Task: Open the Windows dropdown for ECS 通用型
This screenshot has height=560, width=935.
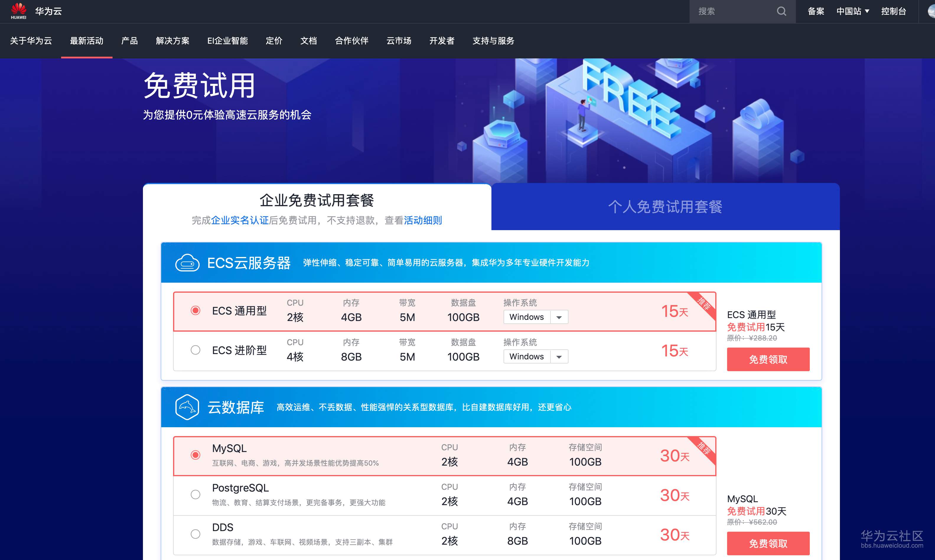Action: click(559, 317)
